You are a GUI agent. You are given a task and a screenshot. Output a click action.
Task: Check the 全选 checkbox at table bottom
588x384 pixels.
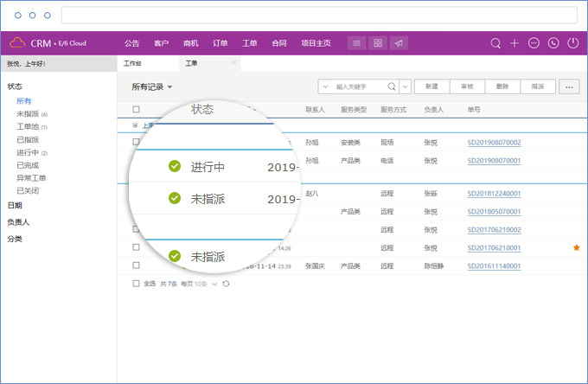(x=136, y=283)
